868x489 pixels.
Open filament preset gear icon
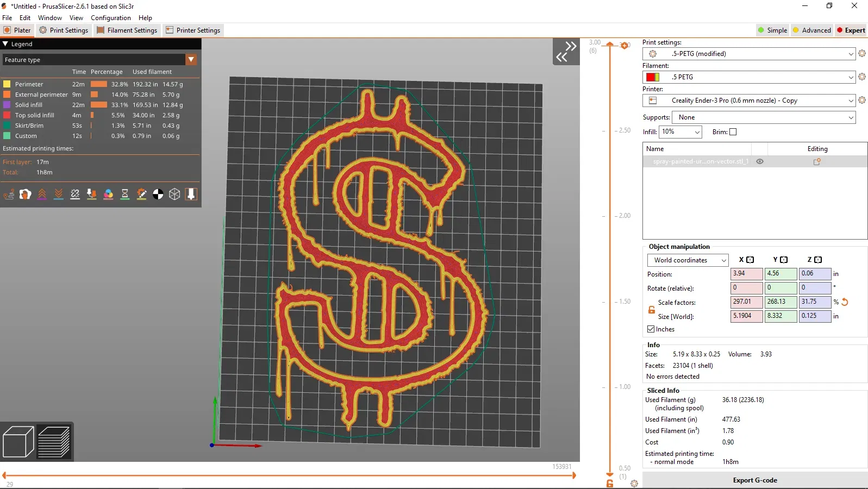click(x=862, y=77)
